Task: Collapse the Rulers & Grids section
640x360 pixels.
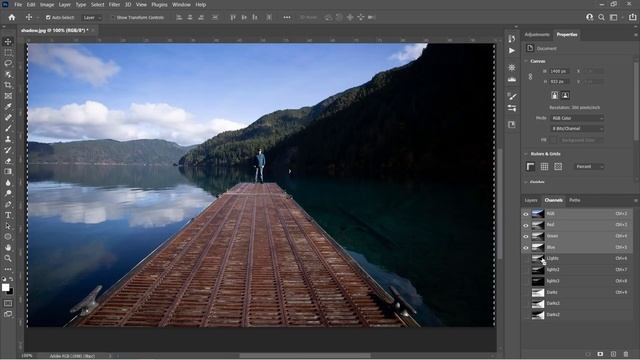Action: coord(526,154)
